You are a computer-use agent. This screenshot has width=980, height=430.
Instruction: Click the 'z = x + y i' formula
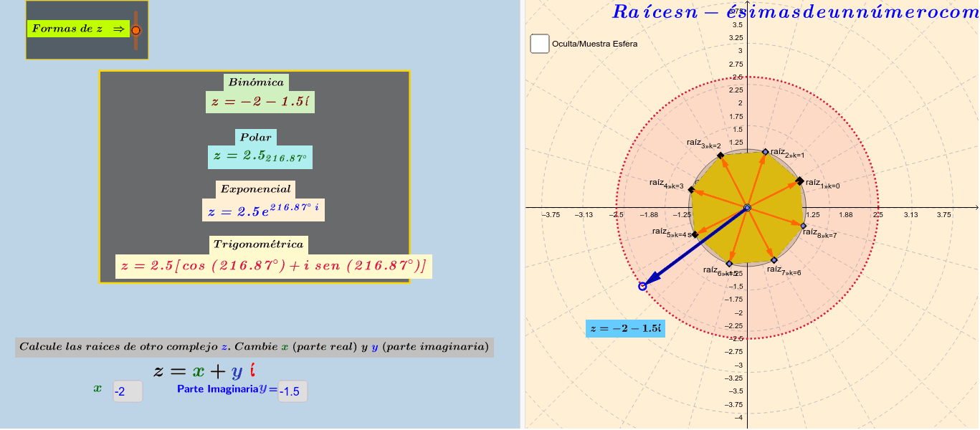tap(205, 371)
